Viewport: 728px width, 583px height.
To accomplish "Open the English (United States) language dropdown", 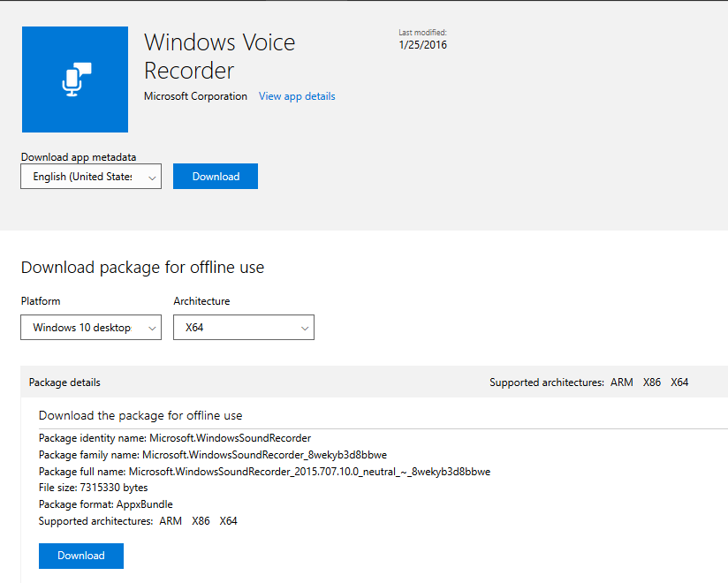I will click(x=91, y=177).
